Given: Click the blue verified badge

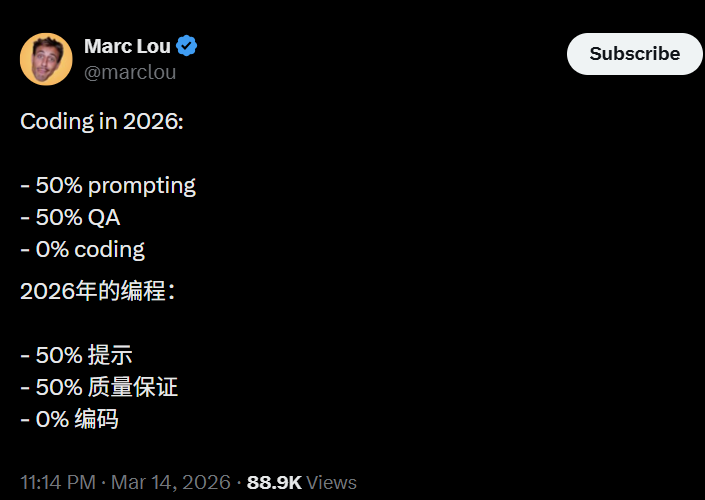Looking at the screenshot, I should 187,46.
